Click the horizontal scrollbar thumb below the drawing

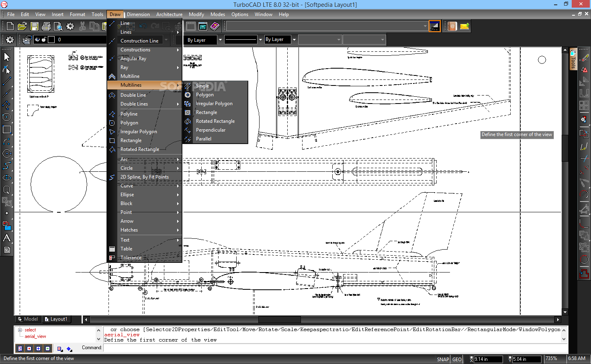click(279, 319)
